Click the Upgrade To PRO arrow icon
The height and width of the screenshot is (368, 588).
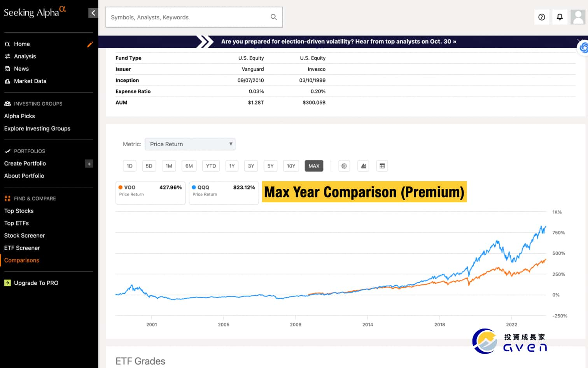coord(7,283)
